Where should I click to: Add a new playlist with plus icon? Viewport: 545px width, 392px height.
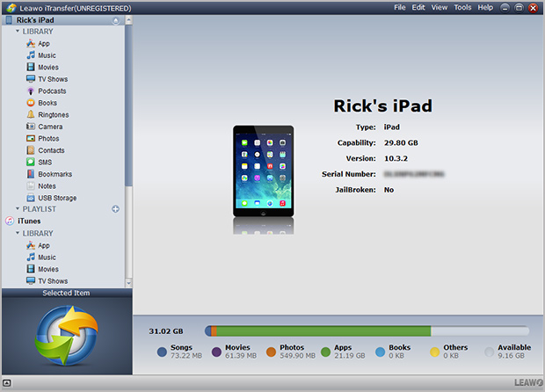(115, 209)
